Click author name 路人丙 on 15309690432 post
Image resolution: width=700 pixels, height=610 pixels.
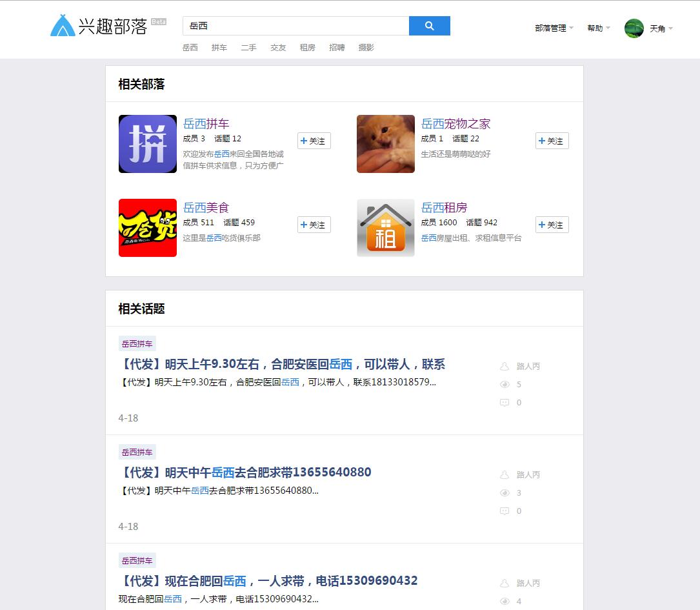[x=528, y=583]
